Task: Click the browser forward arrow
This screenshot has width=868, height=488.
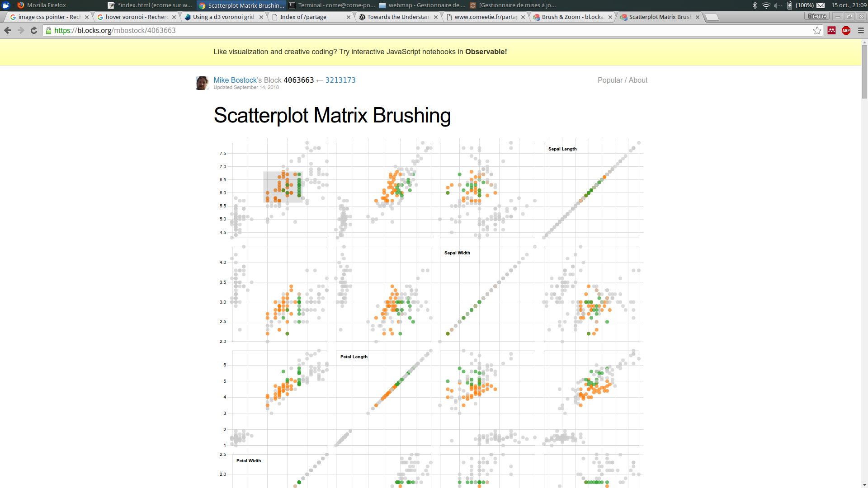Action: click(21, 30)
